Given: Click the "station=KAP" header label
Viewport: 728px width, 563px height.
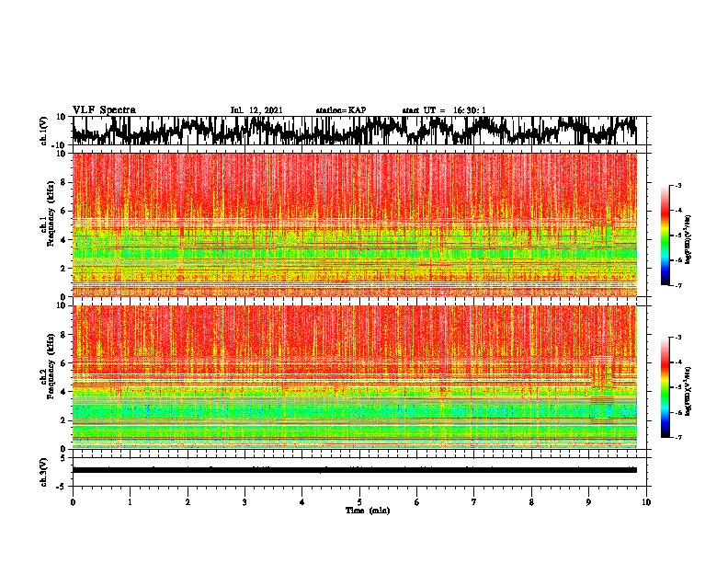Looking at the screenshot, I should click(x=341, y=110).
